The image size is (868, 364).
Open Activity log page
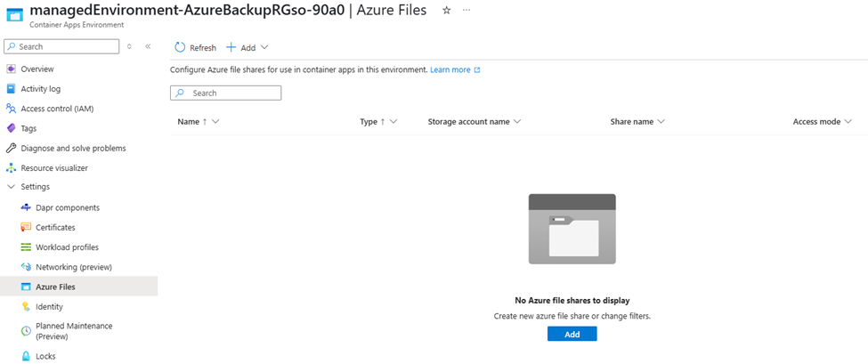pyautogui.click(x=41, y=88)
